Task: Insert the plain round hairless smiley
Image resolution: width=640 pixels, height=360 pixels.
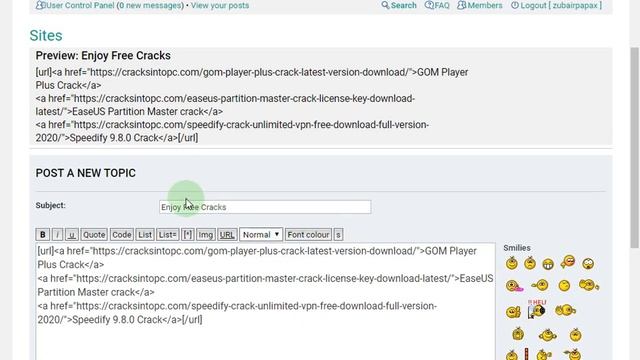Action: pyautogui.click(x=564, y=285)
